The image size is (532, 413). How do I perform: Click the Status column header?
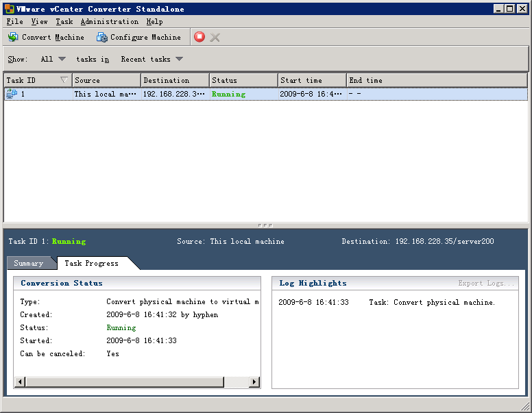(x=243, y=80)
